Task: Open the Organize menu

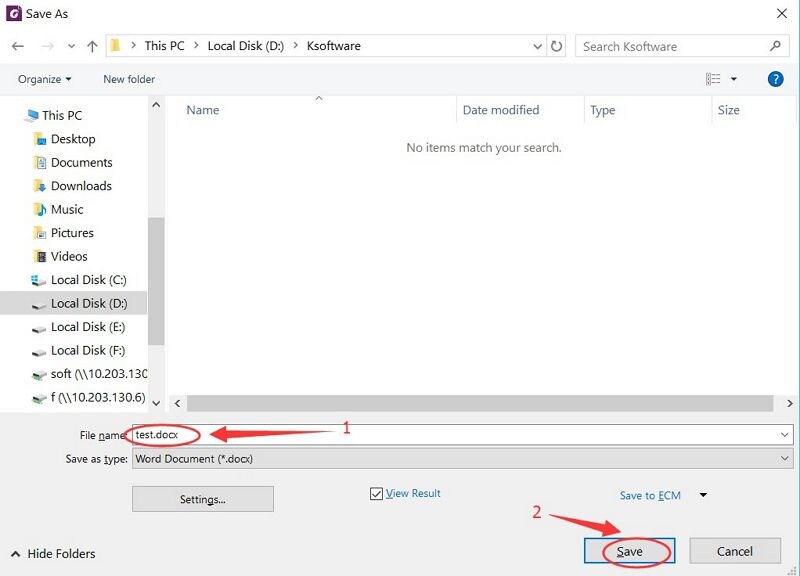Action: coord(43,79)
